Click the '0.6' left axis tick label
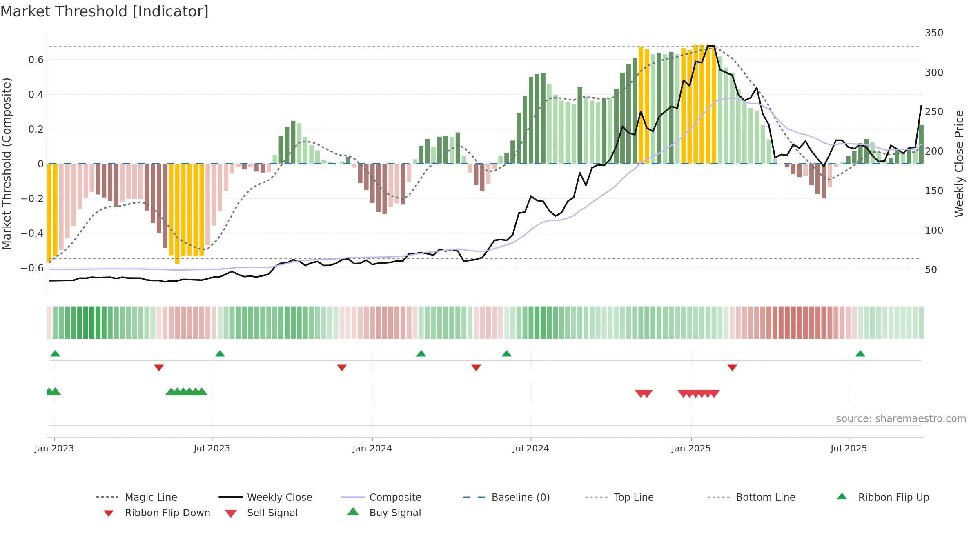 coord(36,60)
